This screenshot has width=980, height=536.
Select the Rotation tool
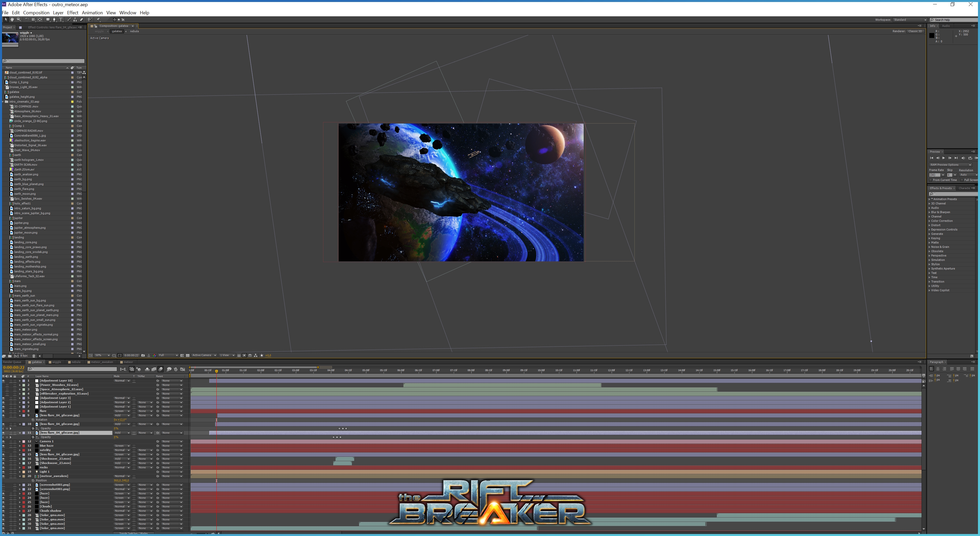pyautogui.click(x=27, y=19)
